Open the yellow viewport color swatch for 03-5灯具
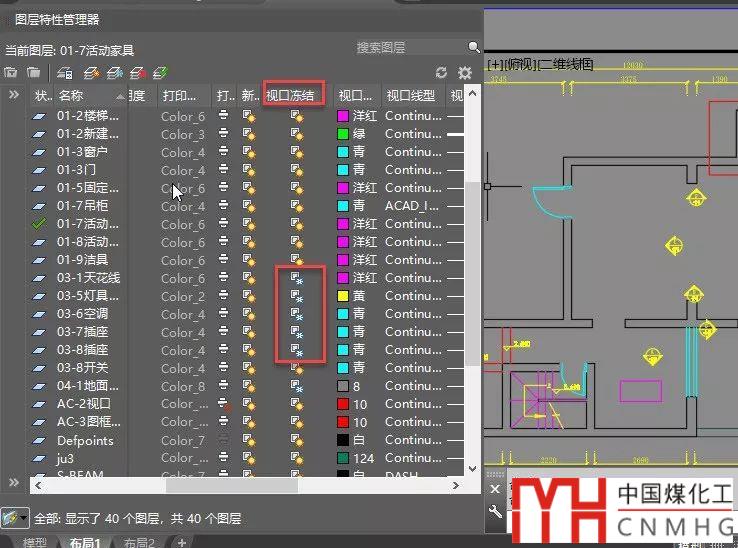This screenshot has width=738, height=548. click(x=343, y=296)
